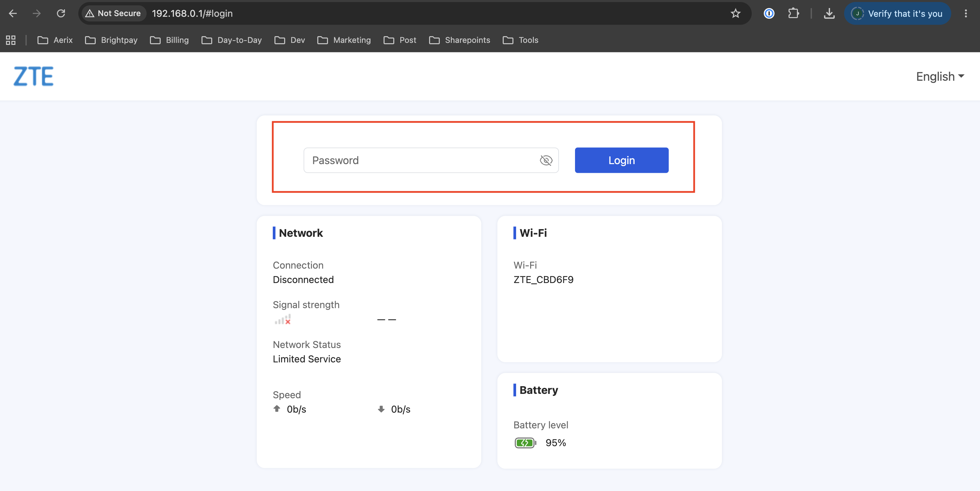This screenshot has width=980, height=491.
Task: Open the browser downloads icon
Action: click(x=829, y=13)
